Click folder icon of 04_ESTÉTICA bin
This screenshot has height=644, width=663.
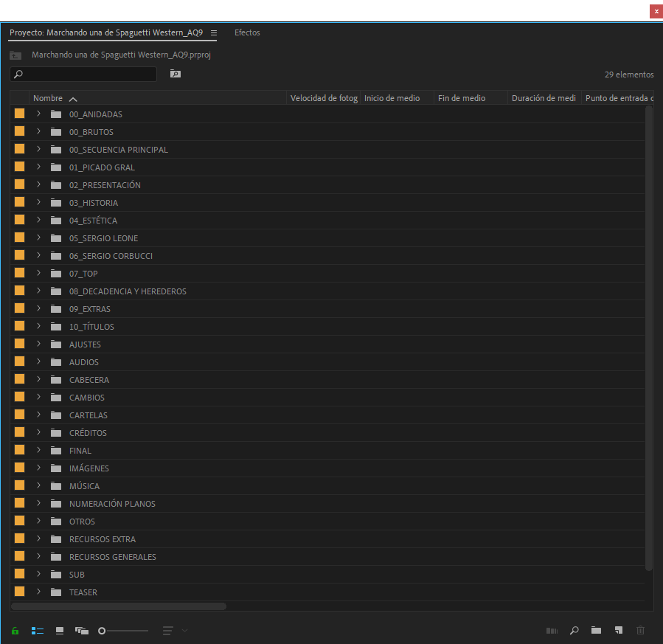click(x=56, y=221)
